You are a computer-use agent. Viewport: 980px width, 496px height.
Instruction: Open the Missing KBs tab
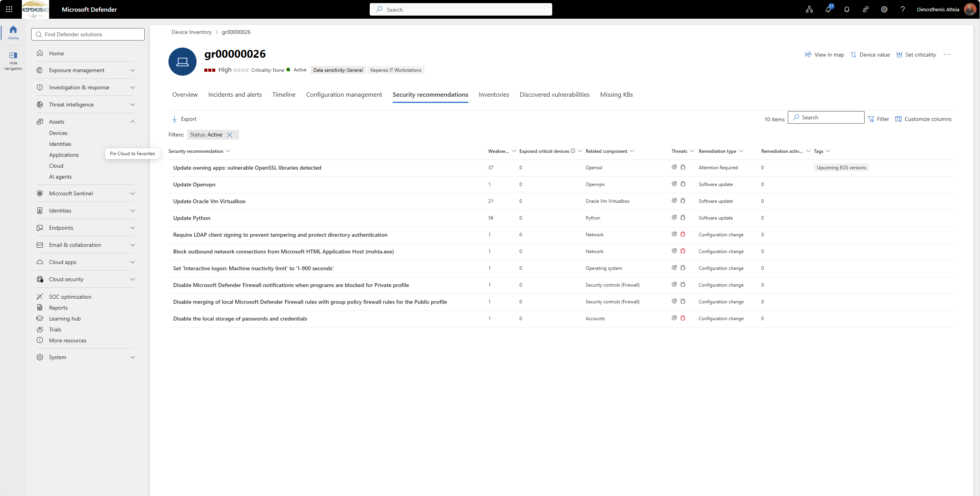click(616, 95)
